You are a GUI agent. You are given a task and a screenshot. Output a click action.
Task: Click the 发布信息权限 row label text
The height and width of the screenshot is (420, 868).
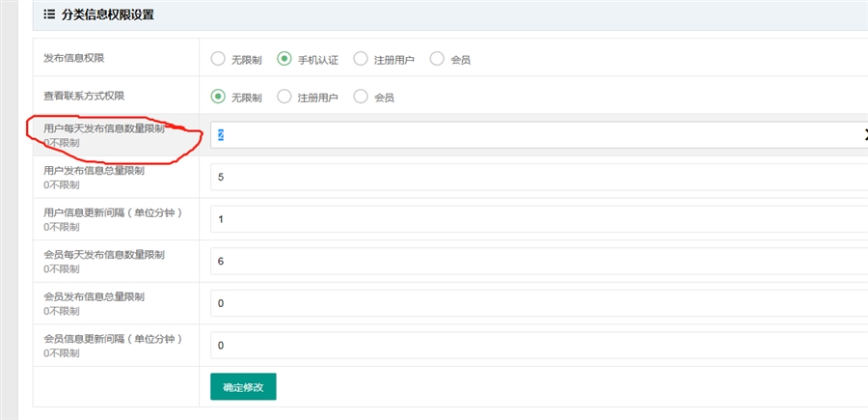pos(73,58)
